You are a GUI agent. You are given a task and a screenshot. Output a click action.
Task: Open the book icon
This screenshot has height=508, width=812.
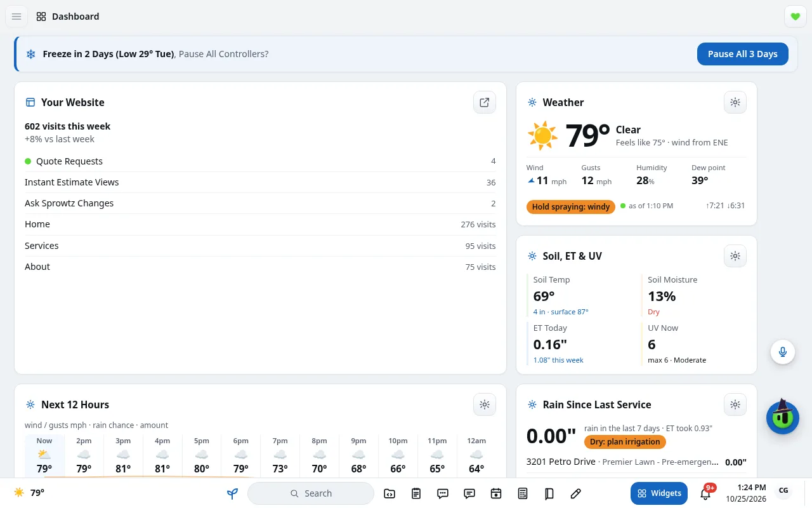tap(549, 493)
